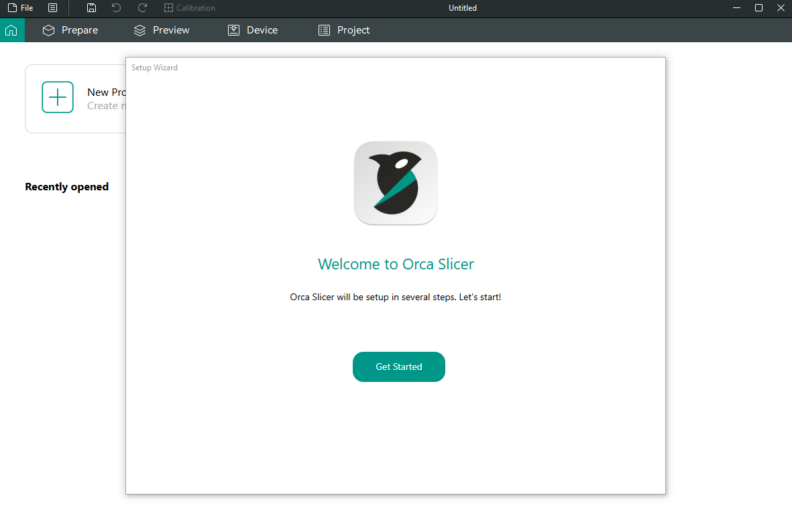This screenshot has width=792, height=526.
Task: Click the Get Started button
Action: [399, 367]
